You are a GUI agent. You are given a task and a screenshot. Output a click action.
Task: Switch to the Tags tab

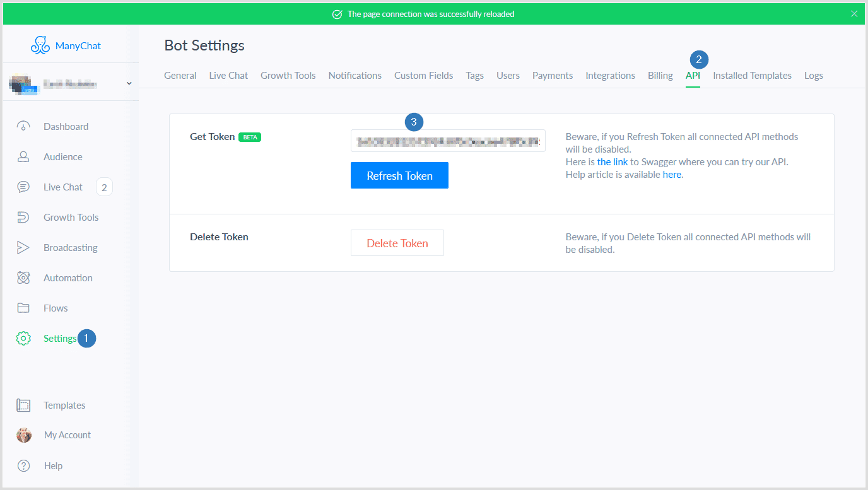tap(475, 75)
